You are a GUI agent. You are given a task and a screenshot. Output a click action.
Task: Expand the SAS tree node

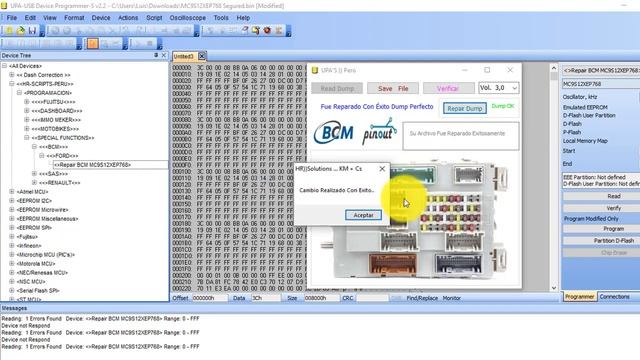point(34,173)
